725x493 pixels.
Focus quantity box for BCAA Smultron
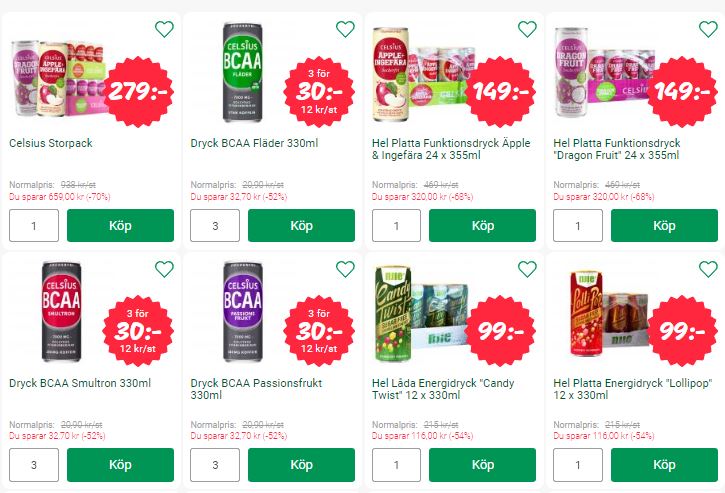pos(34,465)
